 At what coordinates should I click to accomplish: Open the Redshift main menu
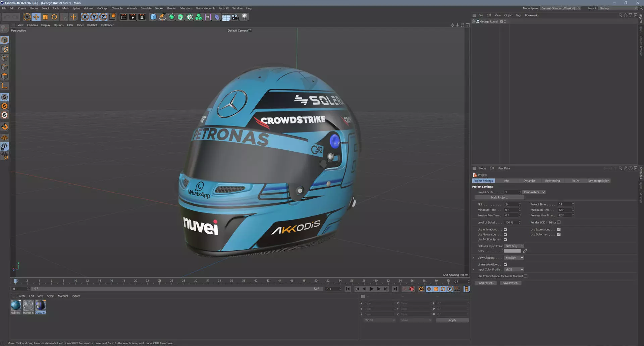coord(224,8)
